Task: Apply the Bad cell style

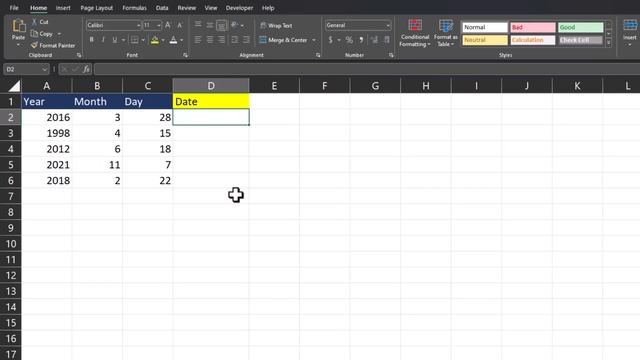Action: click(x=533, y=27)
